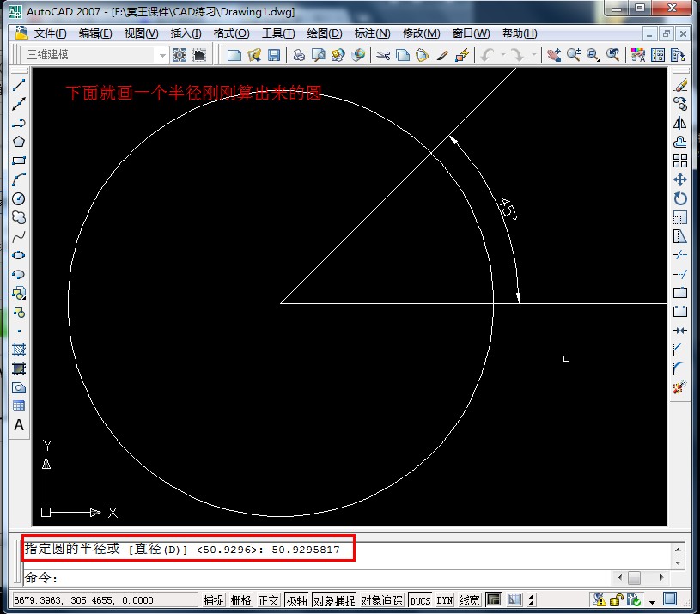Activate the Rotate tool
Image resolution: width=700 pixels, height=614 pixels.
click(680, 198)
